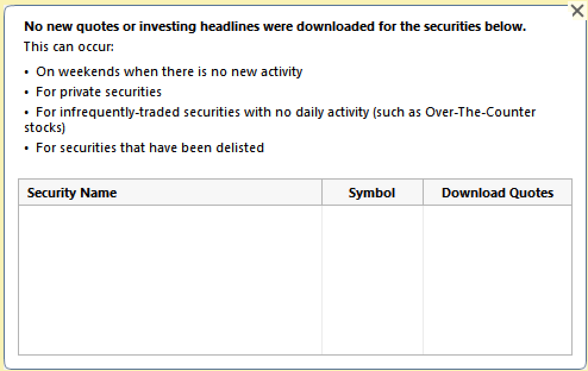Close the no new quotes dialog

(x=577, y=11)
